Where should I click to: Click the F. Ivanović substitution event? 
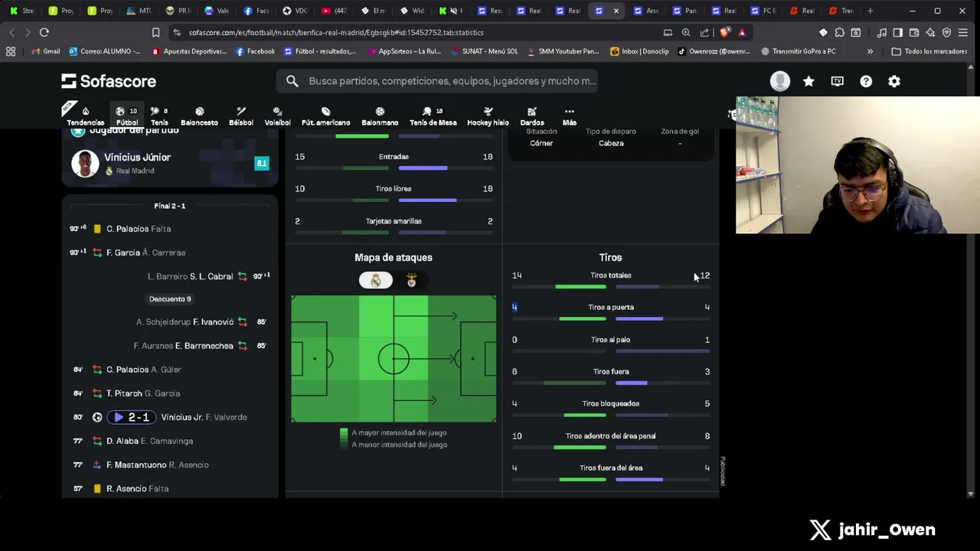coord(170,322)
